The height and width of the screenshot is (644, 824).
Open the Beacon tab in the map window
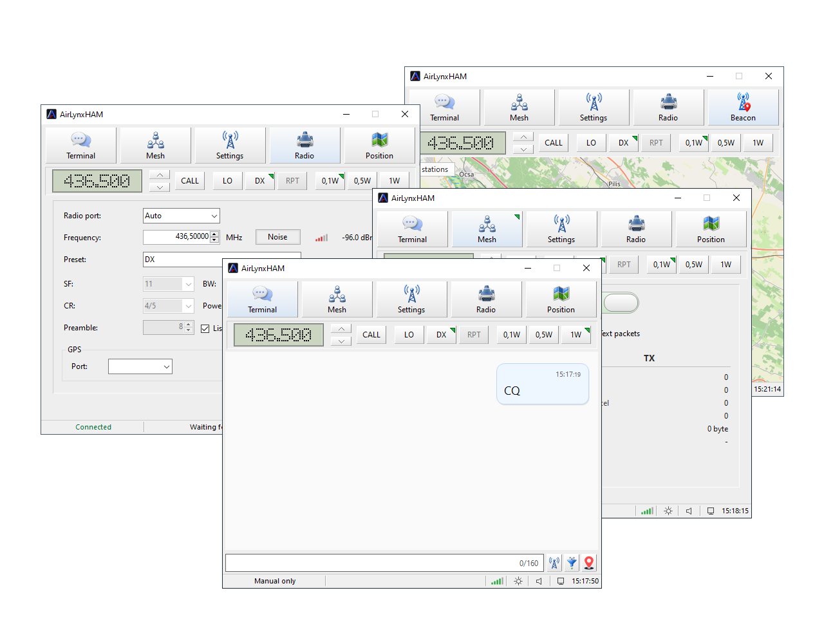(743, 107)
